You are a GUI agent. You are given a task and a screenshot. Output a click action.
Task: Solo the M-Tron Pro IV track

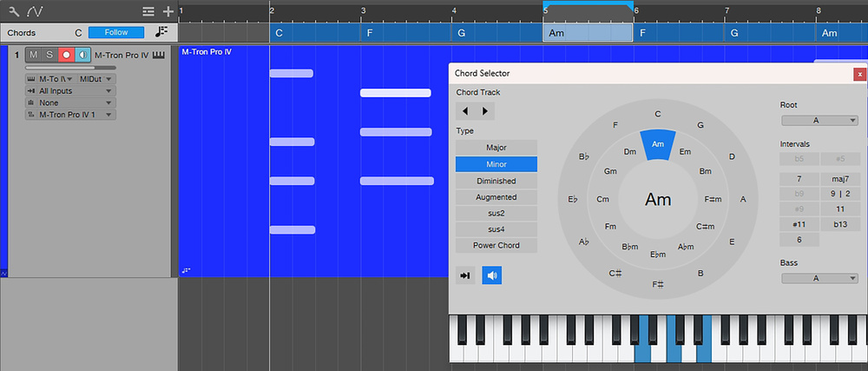tap(49, 56)
